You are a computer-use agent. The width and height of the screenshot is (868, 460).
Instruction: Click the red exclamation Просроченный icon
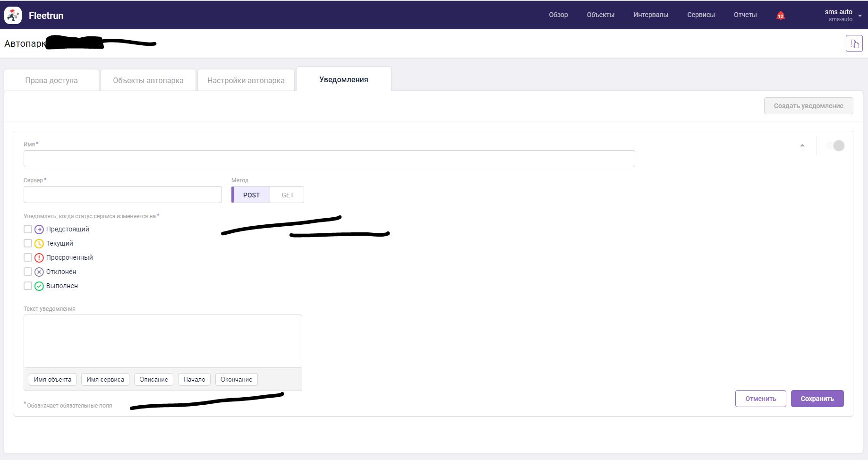click(39, 258)
